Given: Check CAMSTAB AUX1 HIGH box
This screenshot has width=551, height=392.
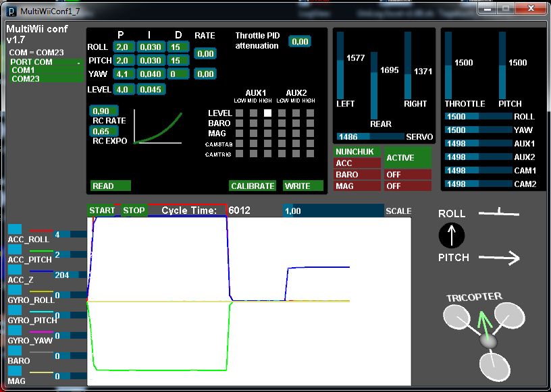Looking at the screenshot, I should coord(268,143).
